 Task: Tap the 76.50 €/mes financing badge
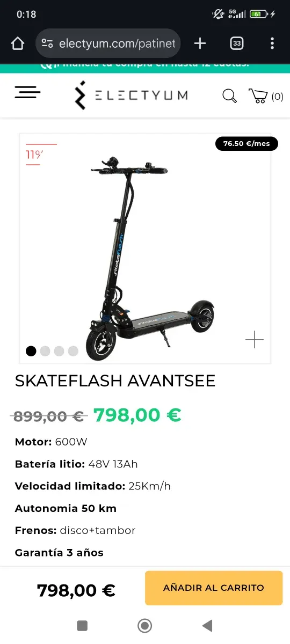click(x=247, y=144)
